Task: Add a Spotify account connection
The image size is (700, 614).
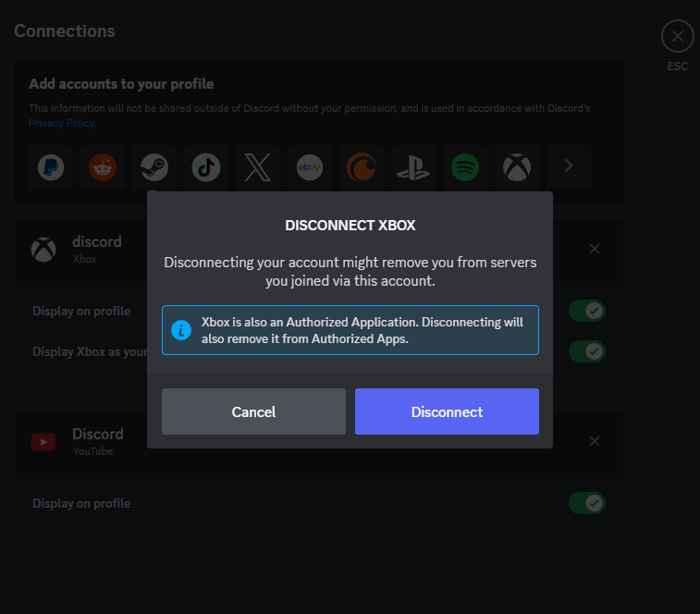Action: [x=464, y=167]
